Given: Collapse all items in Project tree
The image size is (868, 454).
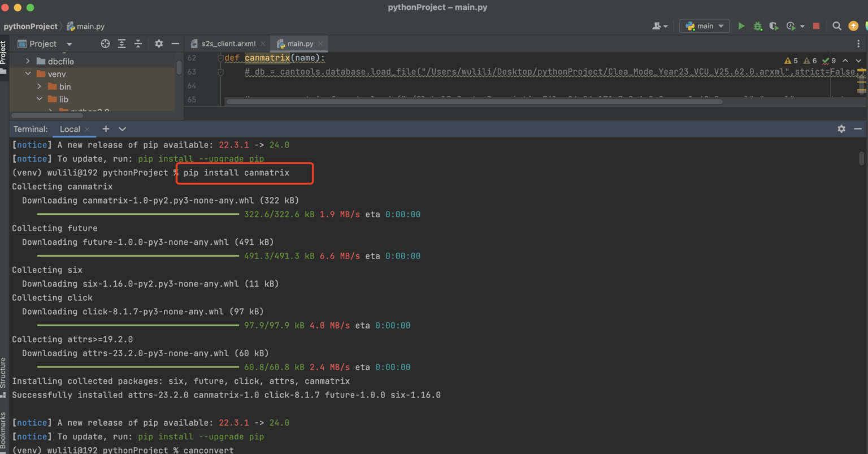Looking at the screenshot, I should coord(138,44).
